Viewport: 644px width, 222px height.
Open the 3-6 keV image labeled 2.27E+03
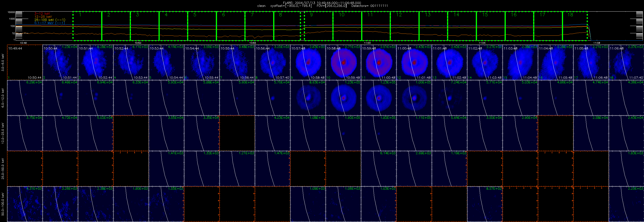tap(485, 62)
